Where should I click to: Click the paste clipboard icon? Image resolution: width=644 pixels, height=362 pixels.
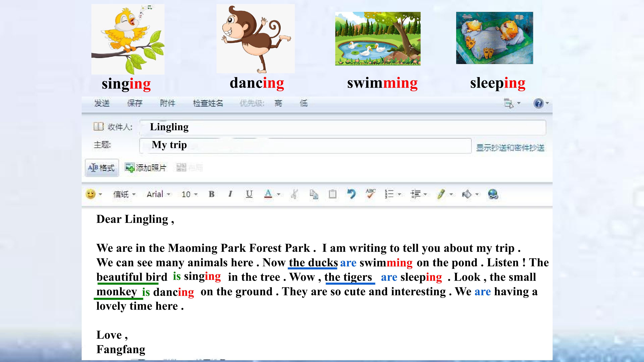(x=333, y=194)
